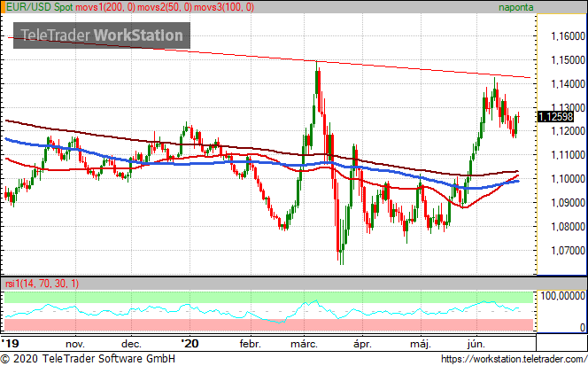The image size is (588, 366).
Task: Click the '20 year label on time axis
Action: coord(190,343)
